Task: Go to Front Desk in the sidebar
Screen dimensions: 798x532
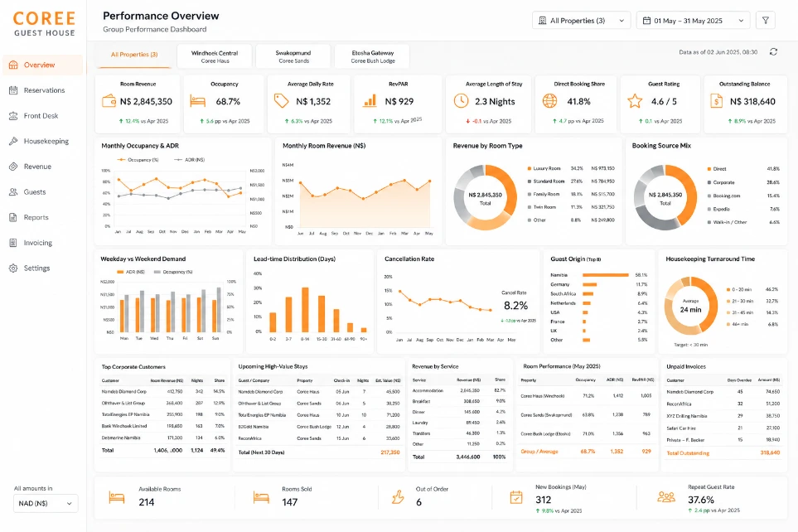Action: [43, 116]
